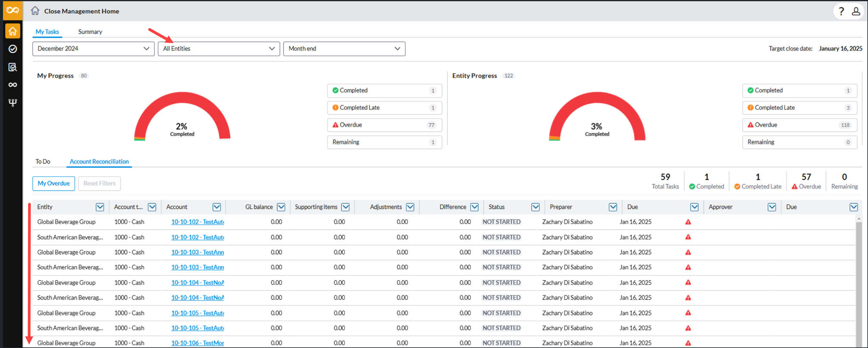Open 10-10-103 link in South American Beverage row
The height and width of the screenshot is (348, 868).
coord(197,267)
